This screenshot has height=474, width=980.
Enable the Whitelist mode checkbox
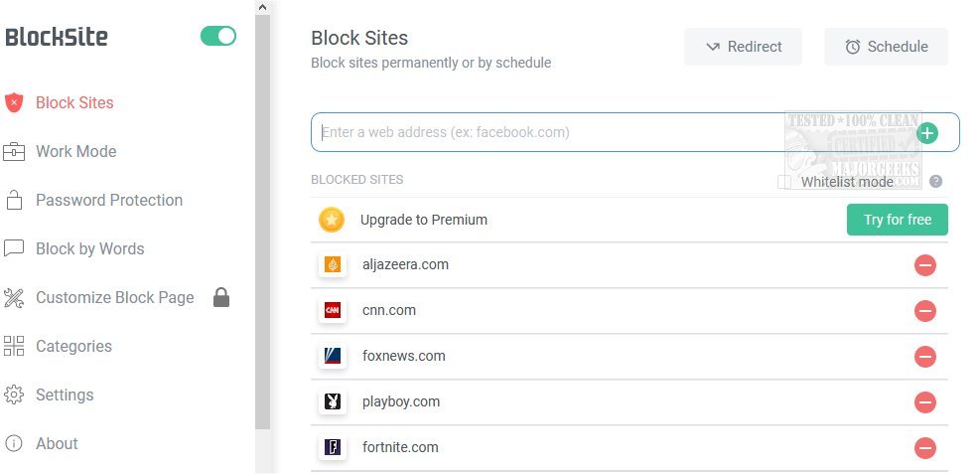click(785, 182)
